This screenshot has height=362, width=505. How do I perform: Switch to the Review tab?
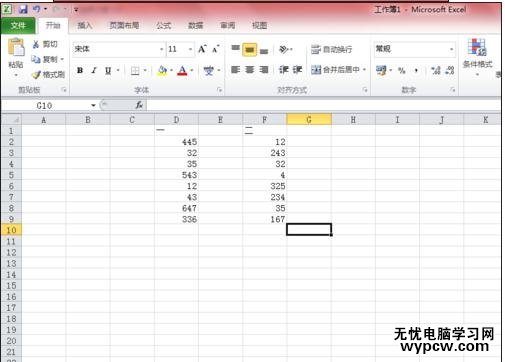click(x=228, y=25)
